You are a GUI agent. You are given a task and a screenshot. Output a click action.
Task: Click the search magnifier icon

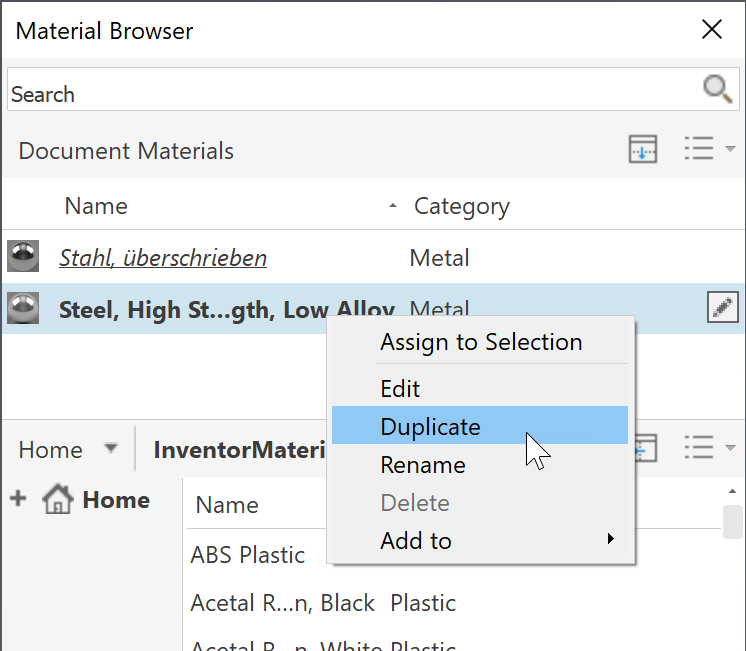pyautogui.click(x=717, y=89)
